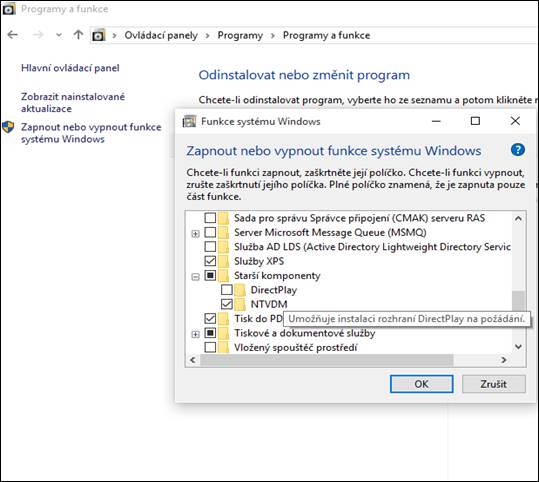Click folder icon of Služby XPS
The height and width of the screenshot is (482, 539).
224,261
